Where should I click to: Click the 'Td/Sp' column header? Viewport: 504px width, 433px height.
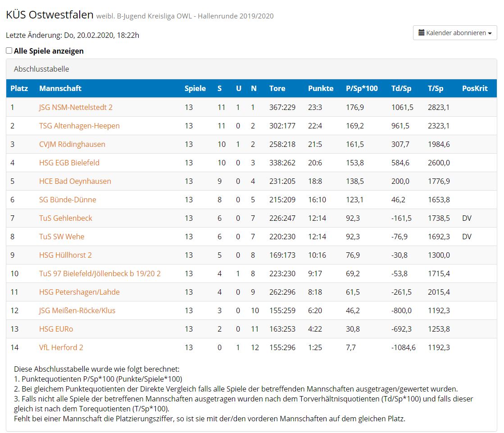pyautogui.click(x=401, y=88)
